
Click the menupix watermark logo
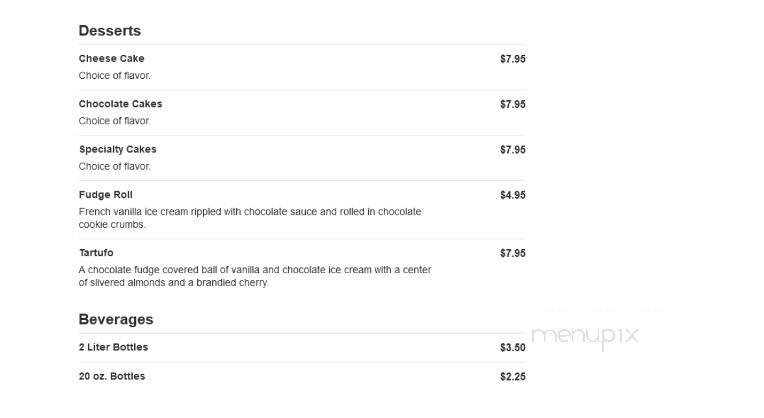584,336
